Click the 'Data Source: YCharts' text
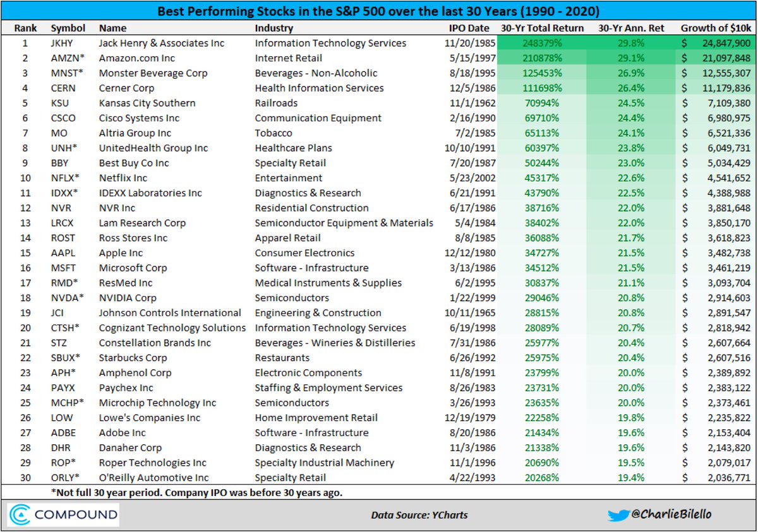 (x=419, y=515)
